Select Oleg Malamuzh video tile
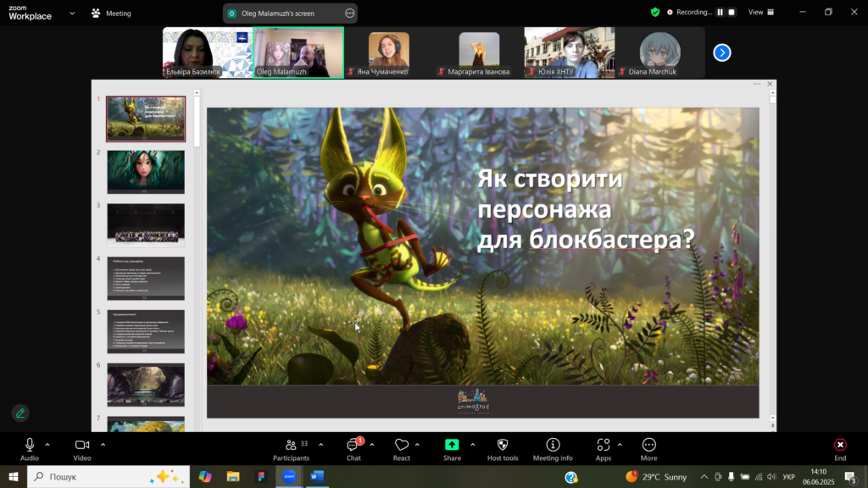The image size is (868, 488). coord(298,53)
